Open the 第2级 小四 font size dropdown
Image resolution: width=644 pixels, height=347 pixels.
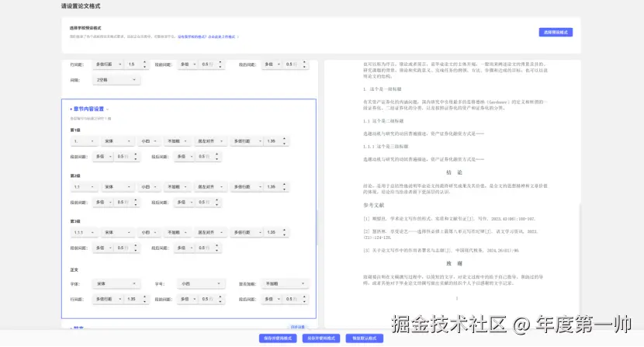coord(149,186)
